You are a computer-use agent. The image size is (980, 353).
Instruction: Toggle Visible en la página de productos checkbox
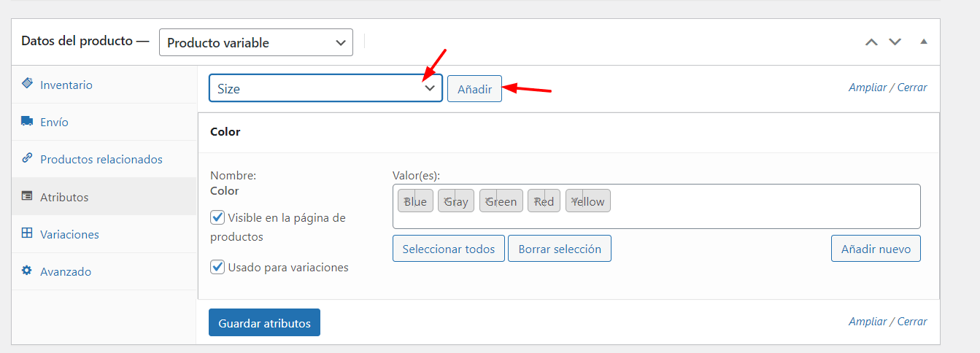pos(217,217)
